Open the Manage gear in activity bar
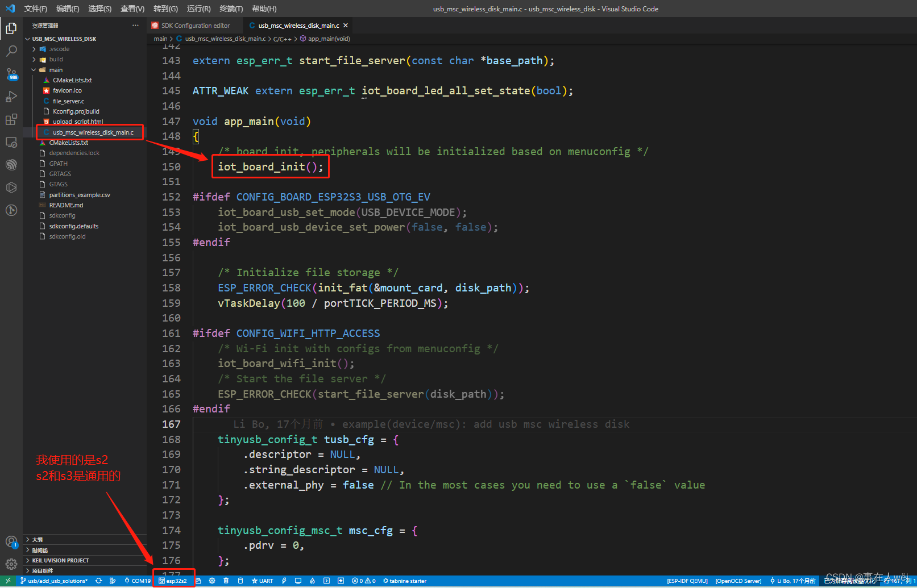Screen dimensions: 917x588 [11, 564]
